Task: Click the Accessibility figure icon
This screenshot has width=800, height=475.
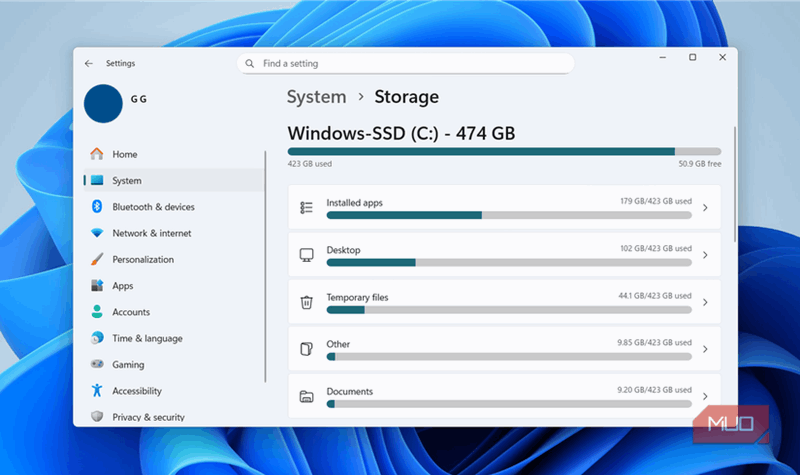Action: 97,391
